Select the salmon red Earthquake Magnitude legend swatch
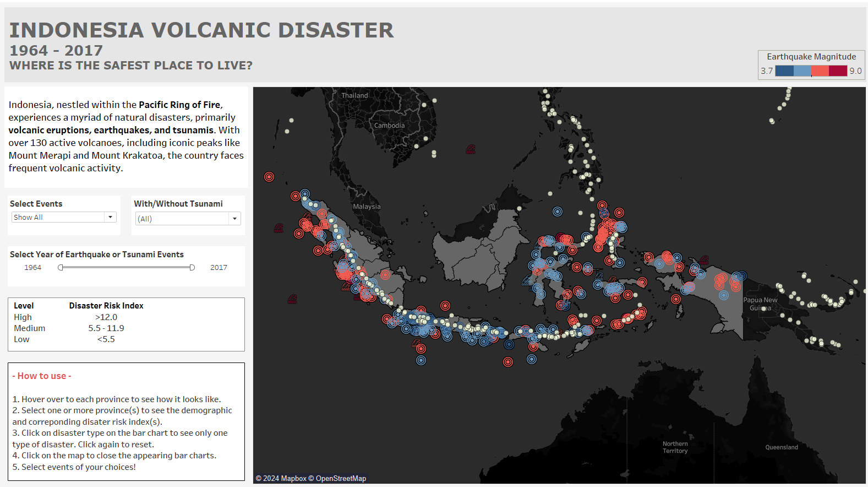Screen dimensions: 868x487 [820, 71]
